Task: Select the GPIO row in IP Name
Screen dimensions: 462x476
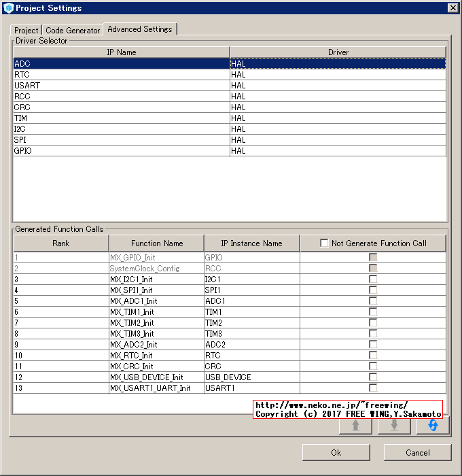Action: [x=122, y=151]
